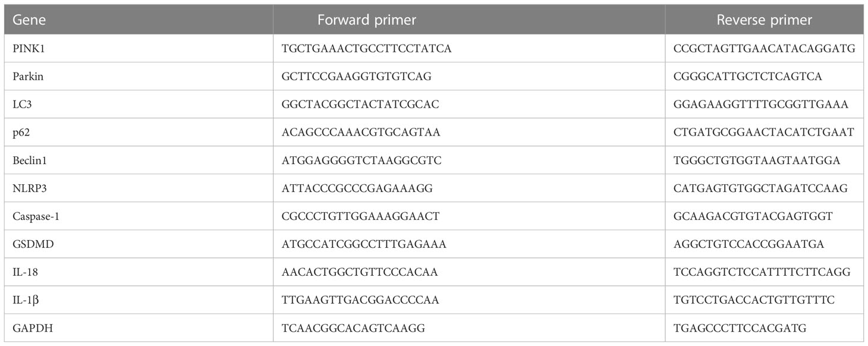Select NLRP3 forward primer ATTACCCGCCCGAGAAAGG

point(357,188)
